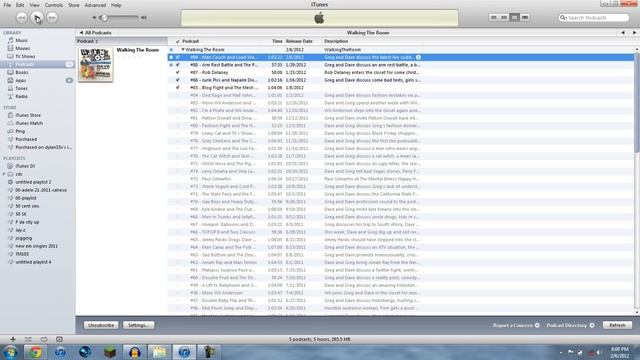Viewport: 640px width, 360px height.
Task: Open jogging playlist
Action: coord(23,238)
